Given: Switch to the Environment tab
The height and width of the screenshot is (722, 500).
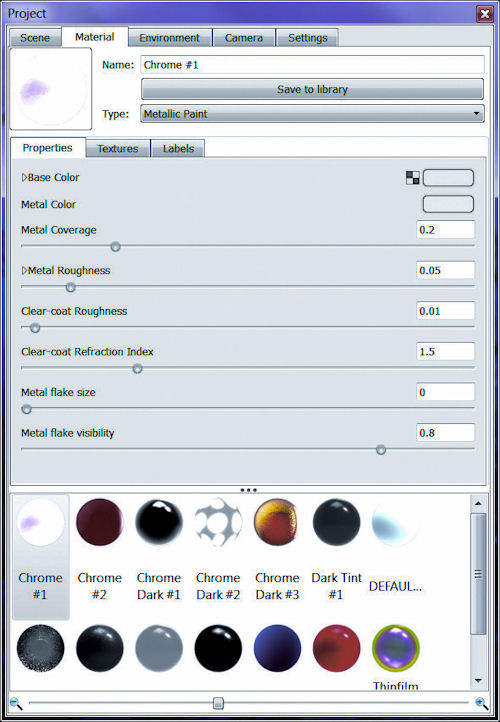Looking at the screenshot, I should [169, 38].
